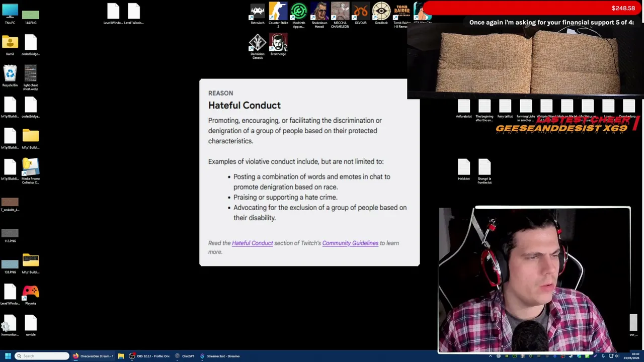The width and height of the screenshot is (644, 362).
Task: Open the 133.PNG image
Action: click(x=10, y=266)
